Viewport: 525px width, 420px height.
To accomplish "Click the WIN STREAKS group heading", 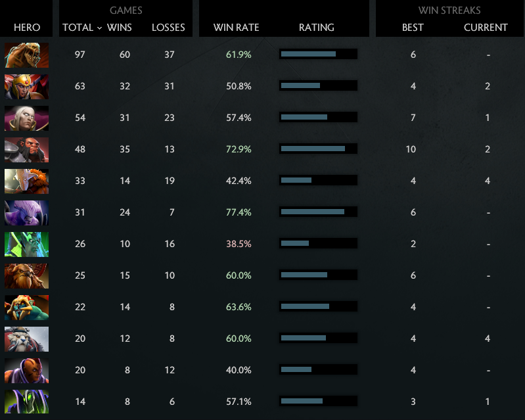I will click(449, 11).
